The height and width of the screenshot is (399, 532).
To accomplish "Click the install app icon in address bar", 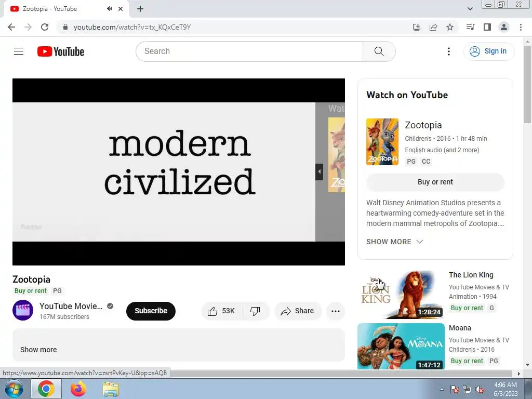I will 417,27.
